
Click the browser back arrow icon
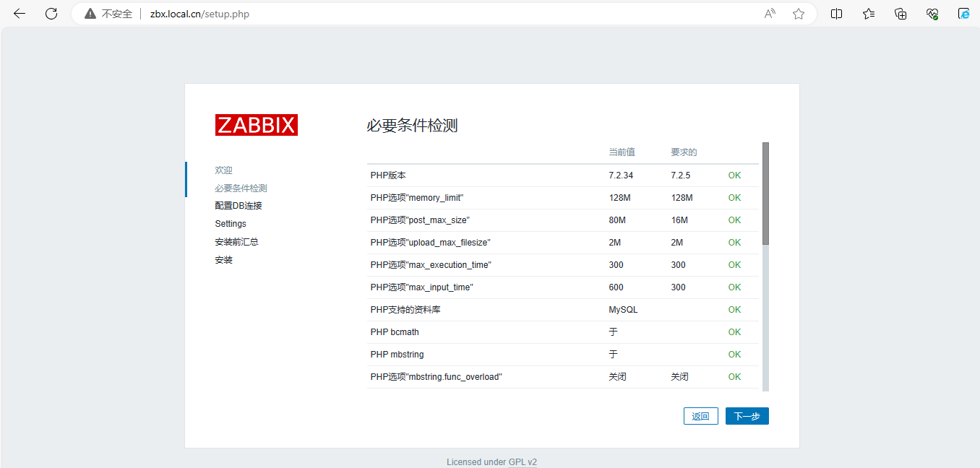(20, 14)
